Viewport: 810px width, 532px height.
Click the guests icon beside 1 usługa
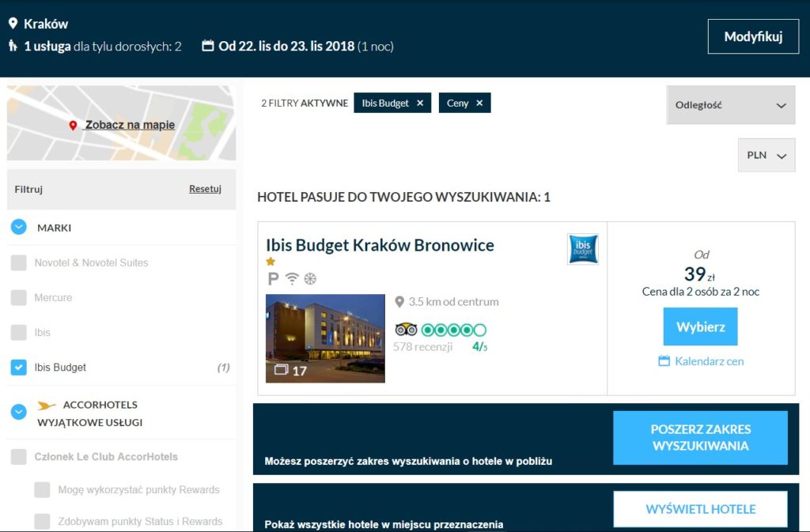[13, 46]
